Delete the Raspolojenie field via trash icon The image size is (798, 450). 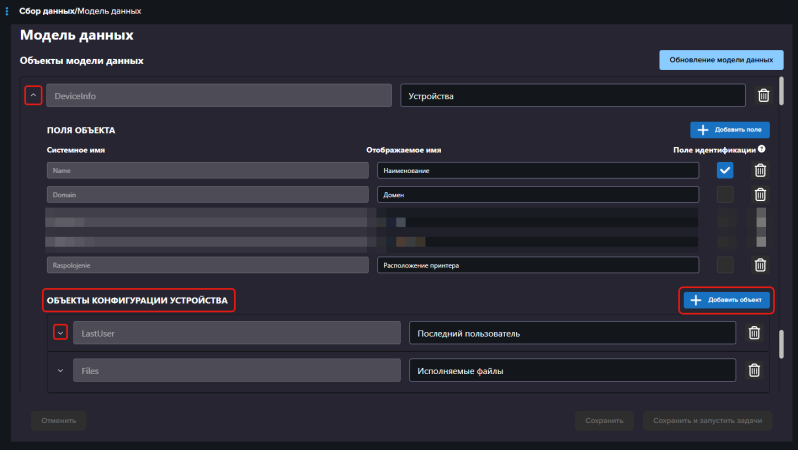click(759, 265)
